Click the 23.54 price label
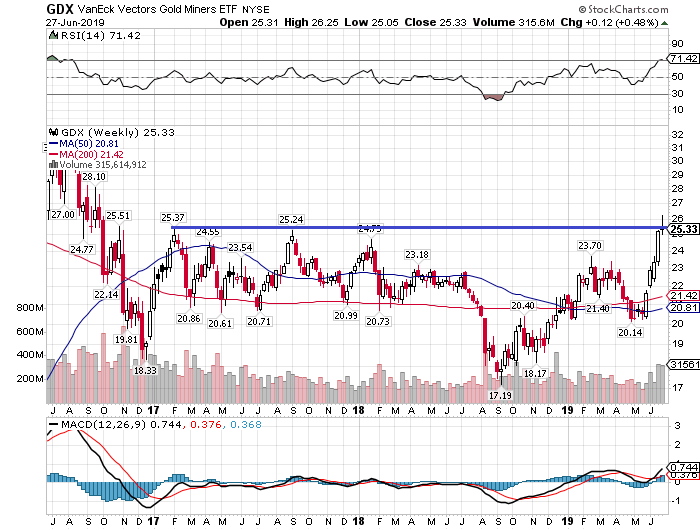Screen dimensions: 700x530 [x=240, y=247]
